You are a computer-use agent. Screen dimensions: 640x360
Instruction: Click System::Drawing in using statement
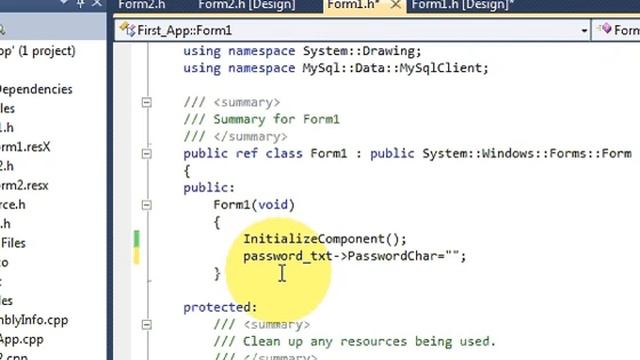[358, 51]
